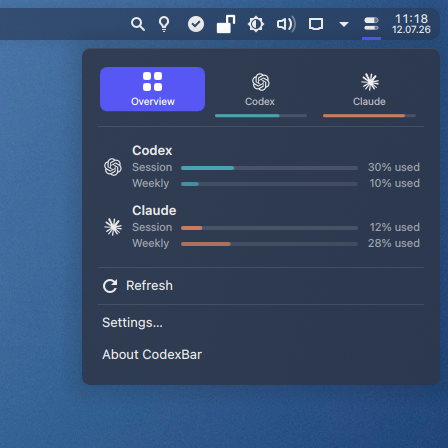Click the Codex usage bar under tab

pyautogui.click(x=261, y=116)
